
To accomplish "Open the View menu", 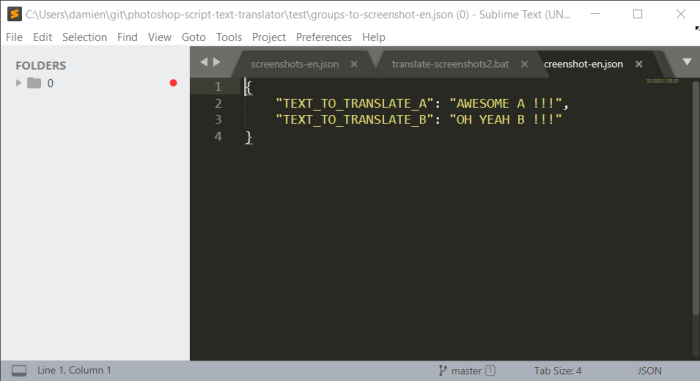I will [x=159, y=37].
